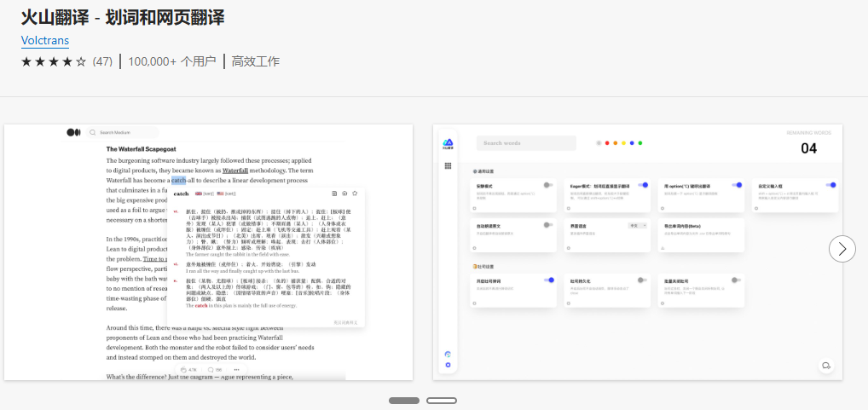Click Search Medium field in article screenshot
The image size is (868, 410).
[122, 133]
